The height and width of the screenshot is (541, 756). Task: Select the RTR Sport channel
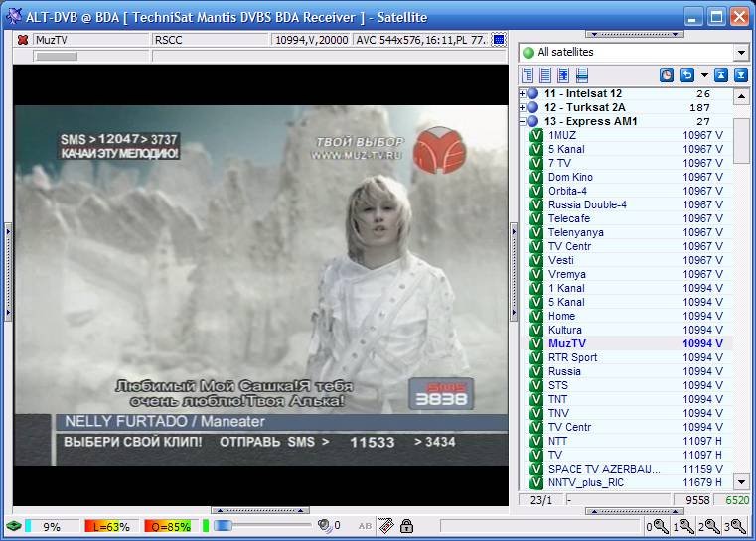pos(572,357)
